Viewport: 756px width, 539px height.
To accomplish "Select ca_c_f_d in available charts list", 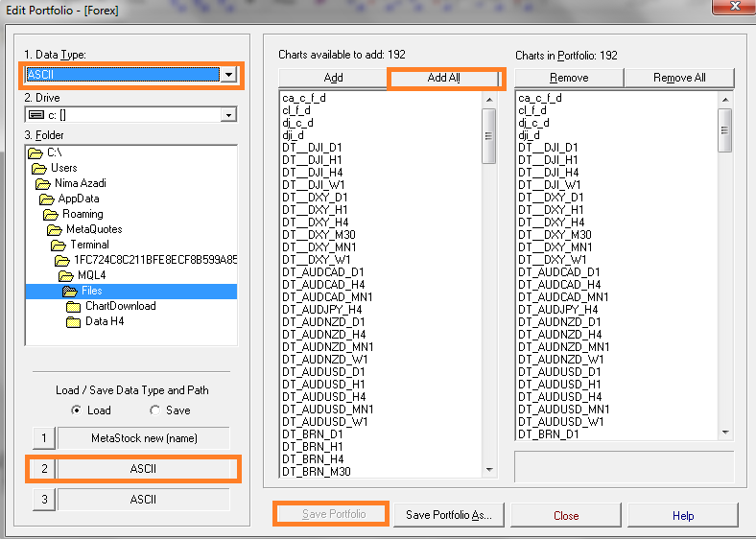I will (304, 98).
